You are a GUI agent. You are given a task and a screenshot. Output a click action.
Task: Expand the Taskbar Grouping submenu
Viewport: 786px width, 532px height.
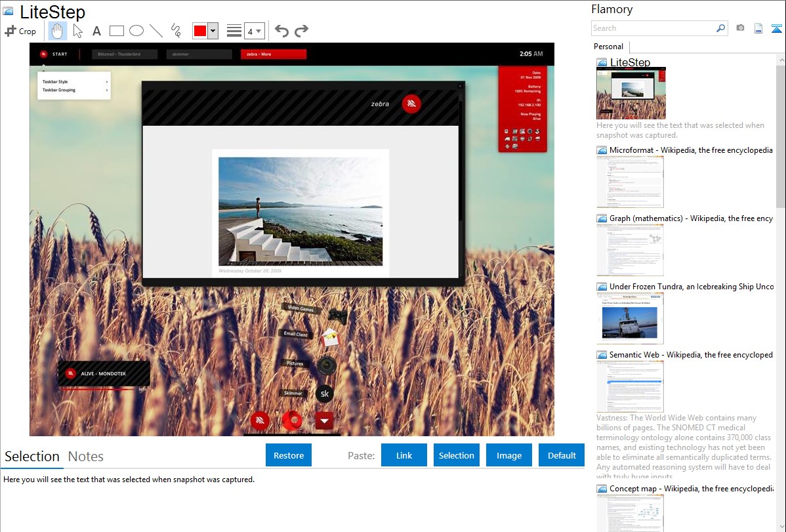point(74,91)
